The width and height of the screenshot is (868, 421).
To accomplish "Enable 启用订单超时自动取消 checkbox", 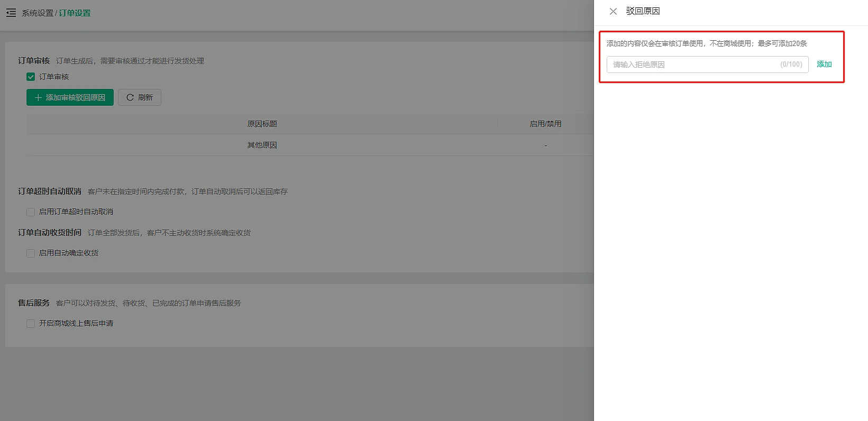I will [x=31, y=212].
